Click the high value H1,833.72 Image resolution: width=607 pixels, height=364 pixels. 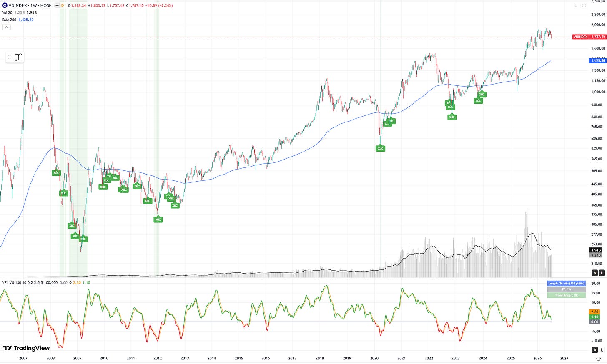[x=96, y=5]
